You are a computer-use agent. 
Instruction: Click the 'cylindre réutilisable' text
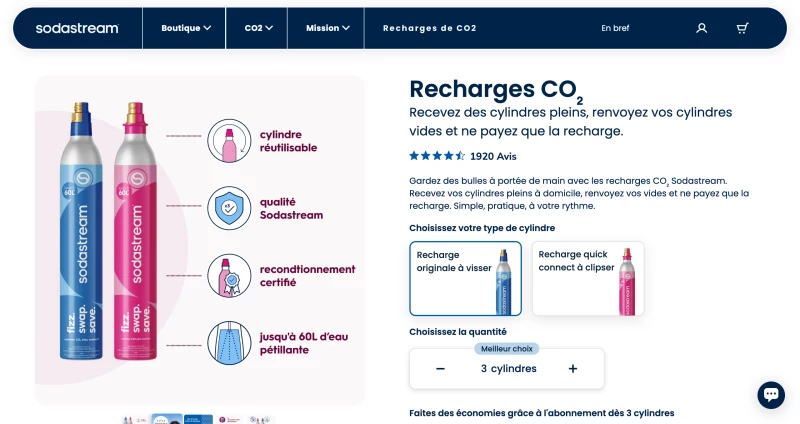coord(288,141)
